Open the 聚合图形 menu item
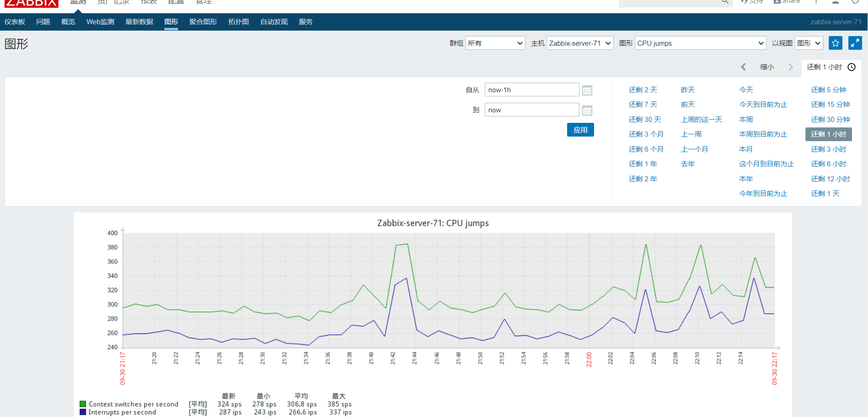The image size is (868, 417). tap(203, 22)
